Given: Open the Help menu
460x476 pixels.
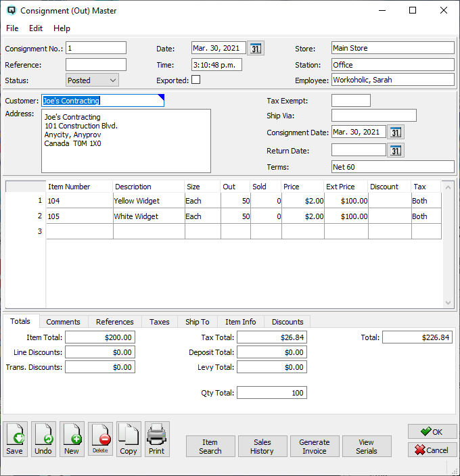Looking at the screenshot, I should pos(62,28).
